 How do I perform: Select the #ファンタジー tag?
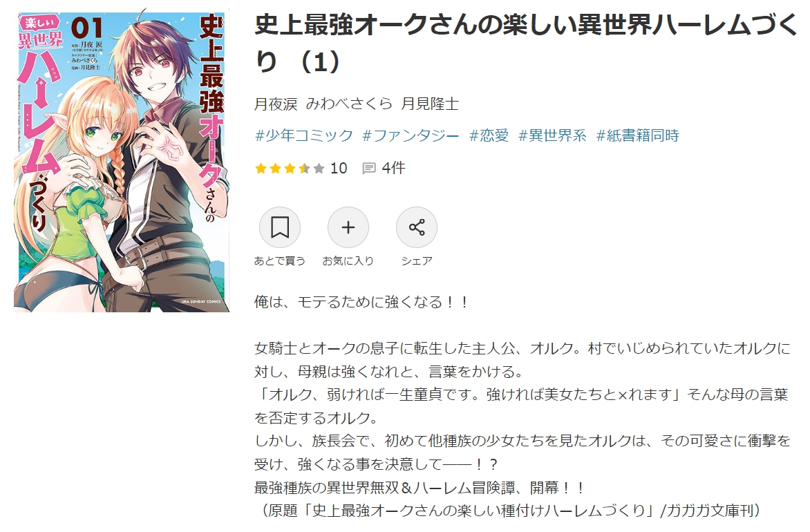click(x=411, y=136)
